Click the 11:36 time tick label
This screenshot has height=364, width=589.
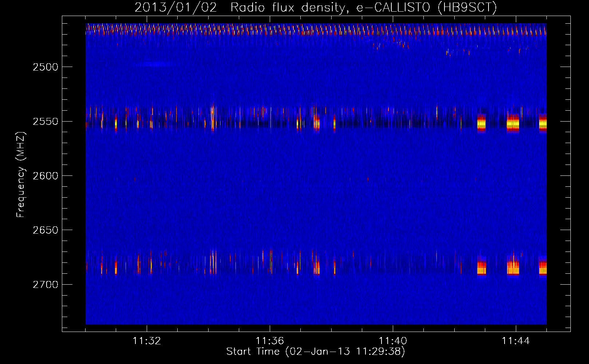[270, 341]
